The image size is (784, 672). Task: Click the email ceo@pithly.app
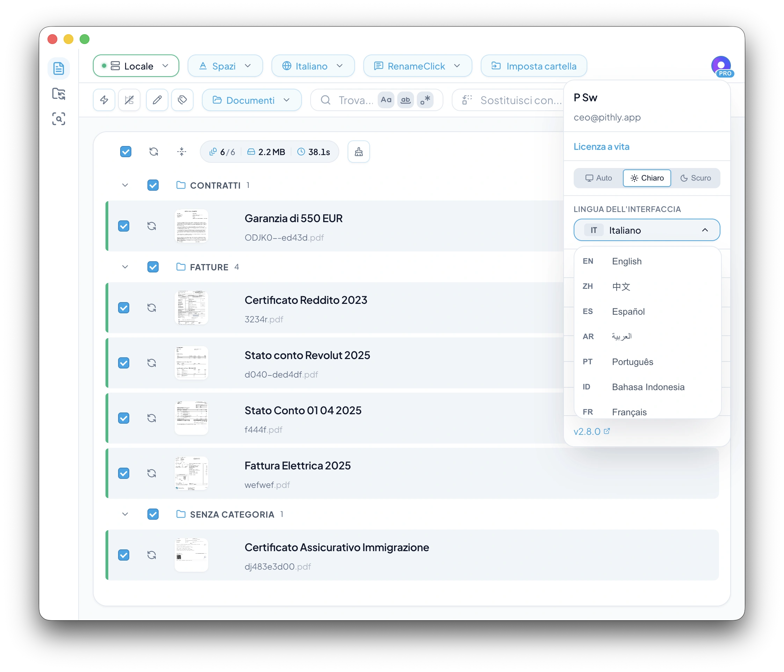tap(607, 118)
